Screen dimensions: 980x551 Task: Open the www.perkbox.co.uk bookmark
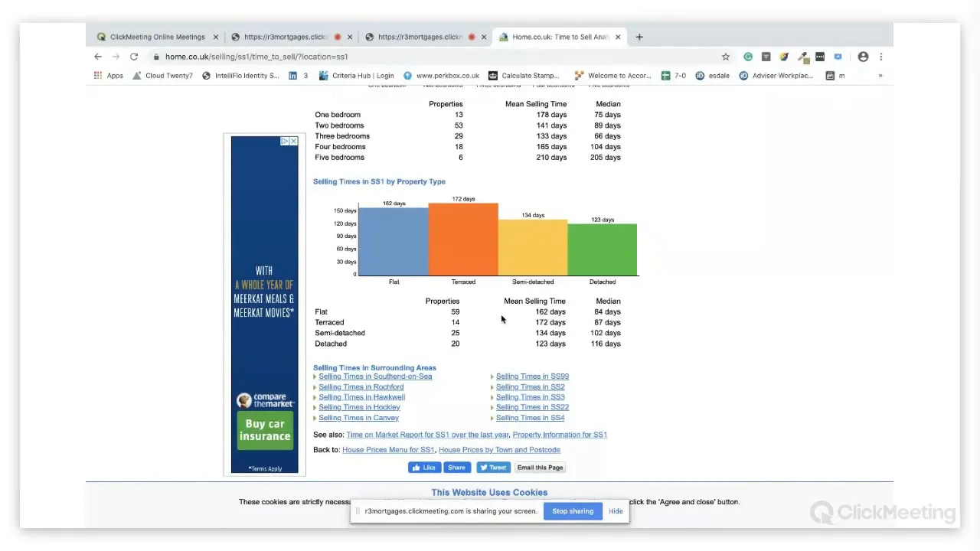tap(441, 76)
